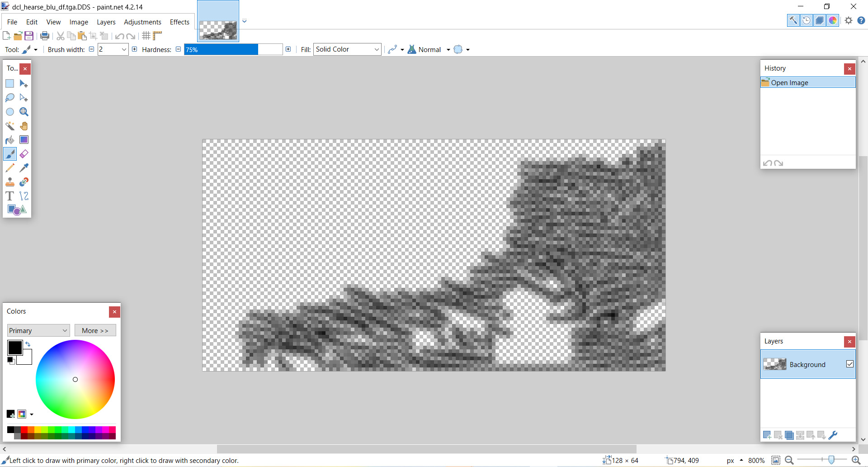
Task: Click the More >> button in Colors
Action: pyautogui.click(x=95, y=330)
